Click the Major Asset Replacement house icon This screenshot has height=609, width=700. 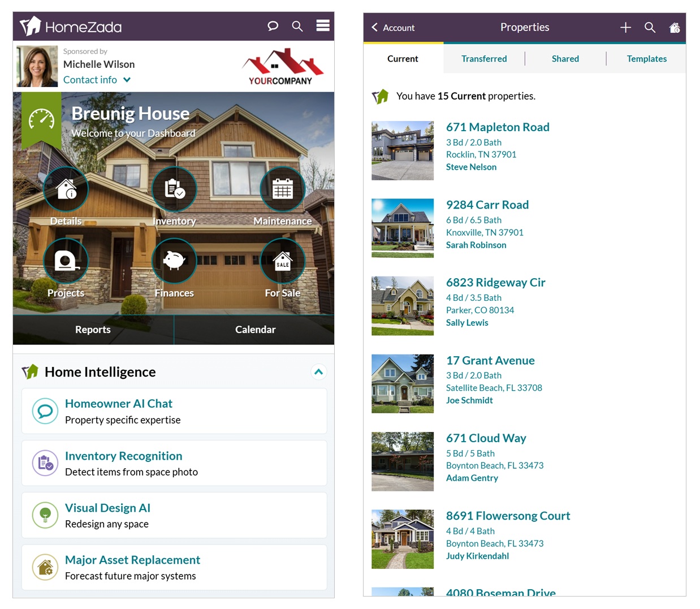45,567
